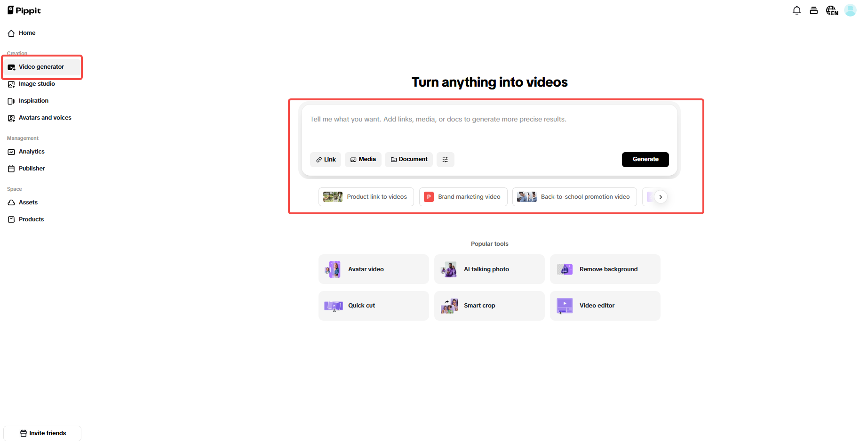
Task: Click the Pippit logo
Action: pyautogui.click(x=24, y=10)
